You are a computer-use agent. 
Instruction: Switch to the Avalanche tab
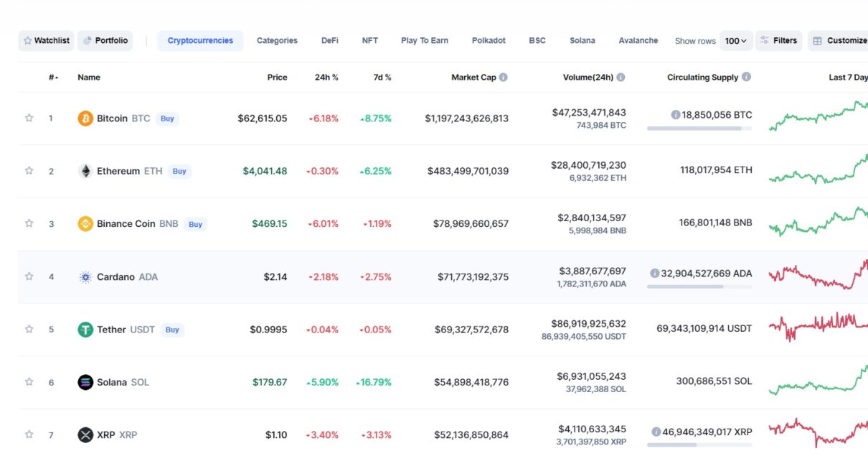point(638,41)
